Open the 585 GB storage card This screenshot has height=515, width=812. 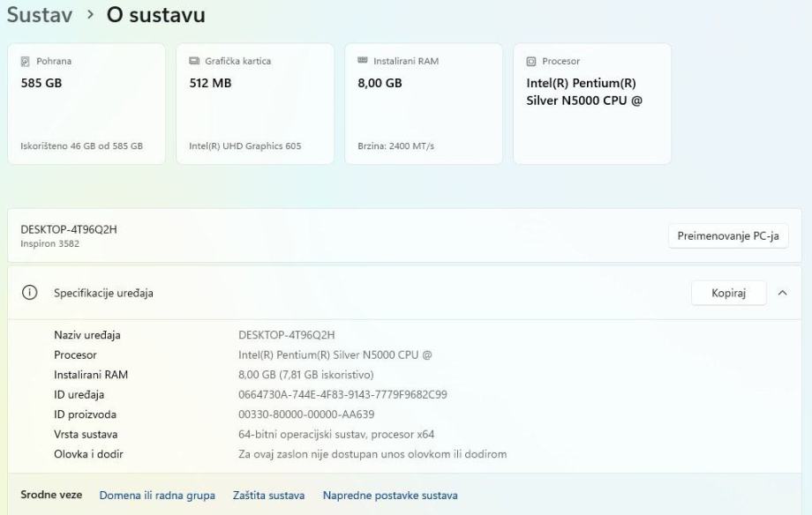click(x=86, y=104)
